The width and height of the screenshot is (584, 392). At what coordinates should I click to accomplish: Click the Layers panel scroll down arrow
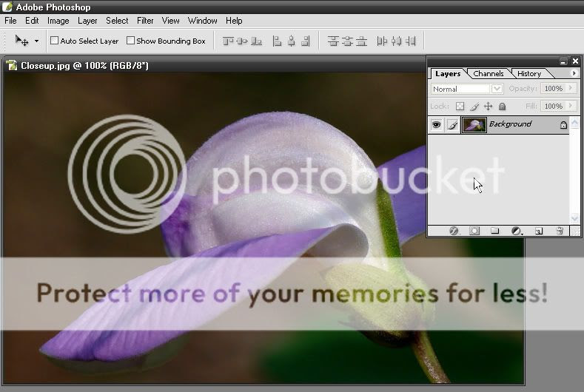point(574,217)
